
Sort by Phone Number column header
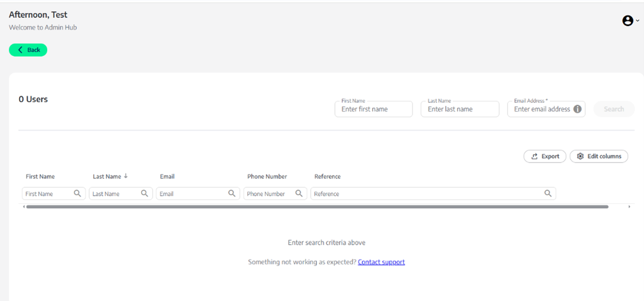tap(267, 177)
